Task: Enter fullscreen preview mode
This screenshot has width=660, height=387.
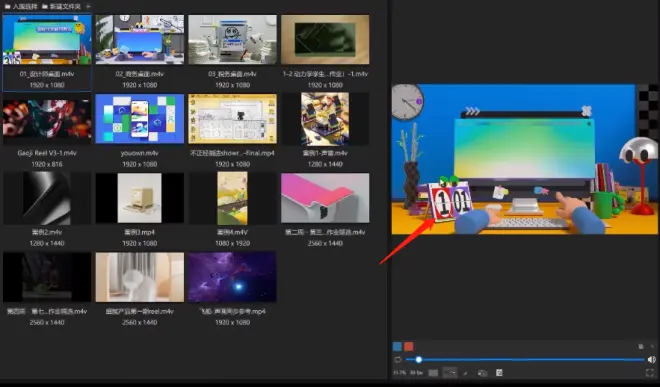Action: coord(650,373)
